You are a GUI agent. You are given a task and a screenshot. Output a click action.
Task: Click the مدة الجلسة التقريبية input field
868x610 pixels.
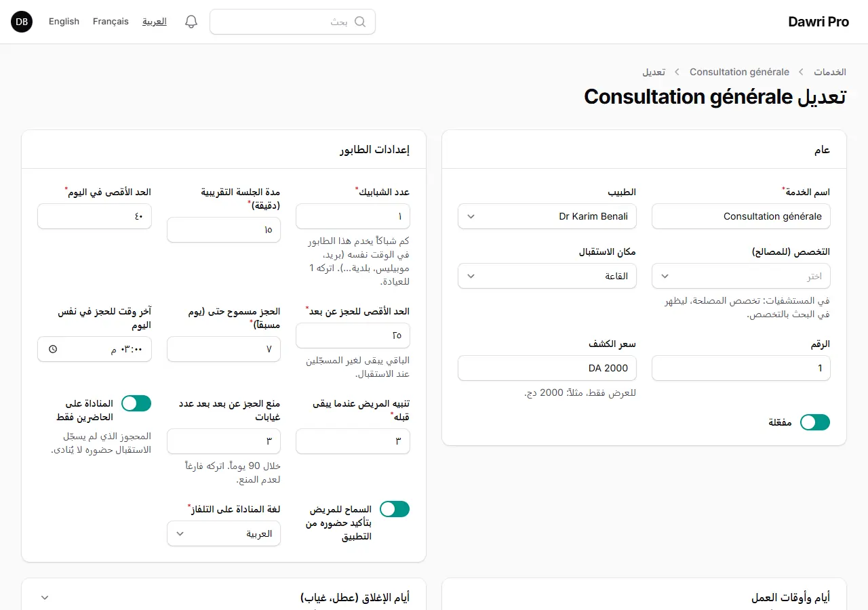(x=224, y=230)
